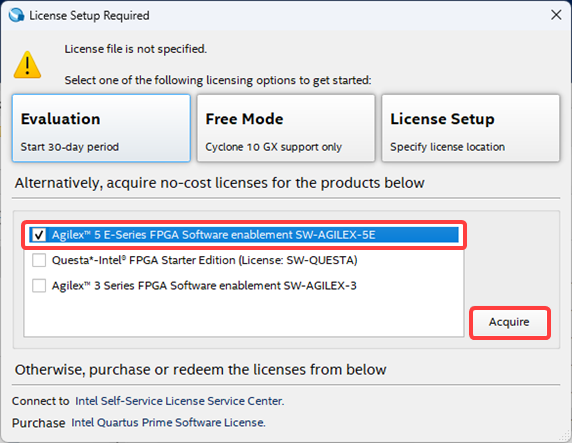Tick the Agilex 3 Series license checkbox

[x=39, y=285]
